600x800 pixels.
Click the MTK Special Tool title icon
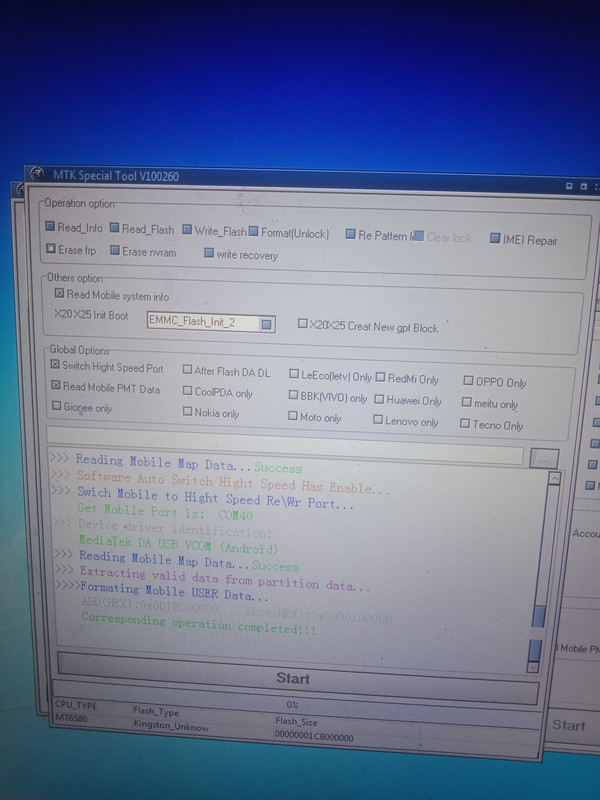[x=37, y=173]
